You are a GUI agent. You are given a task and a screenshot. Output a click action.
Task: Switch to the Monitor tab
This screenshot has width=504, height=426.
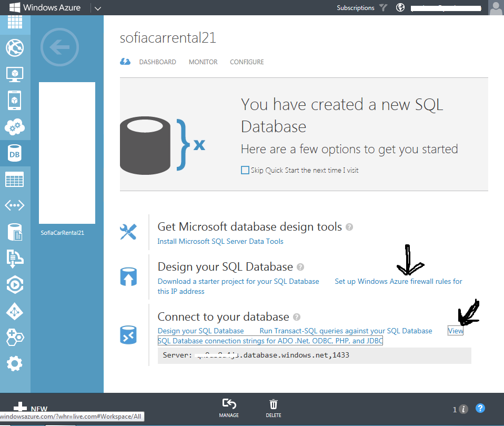pyautogui.click(x=203, y=62)
